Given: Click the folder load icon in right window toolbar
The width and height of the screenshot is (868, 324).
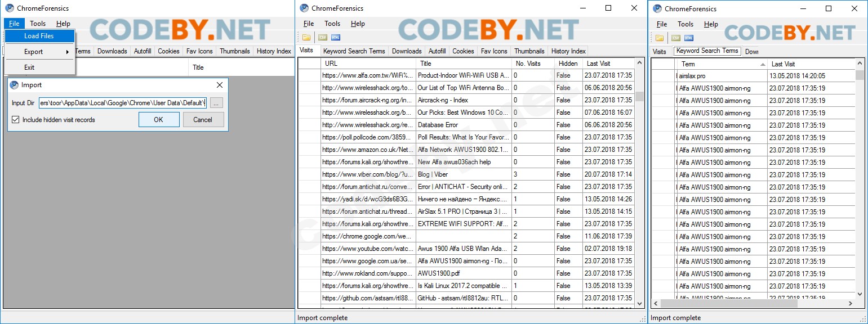Looking at the screenshot, I should pyautogui.click(x=660, y=38).
